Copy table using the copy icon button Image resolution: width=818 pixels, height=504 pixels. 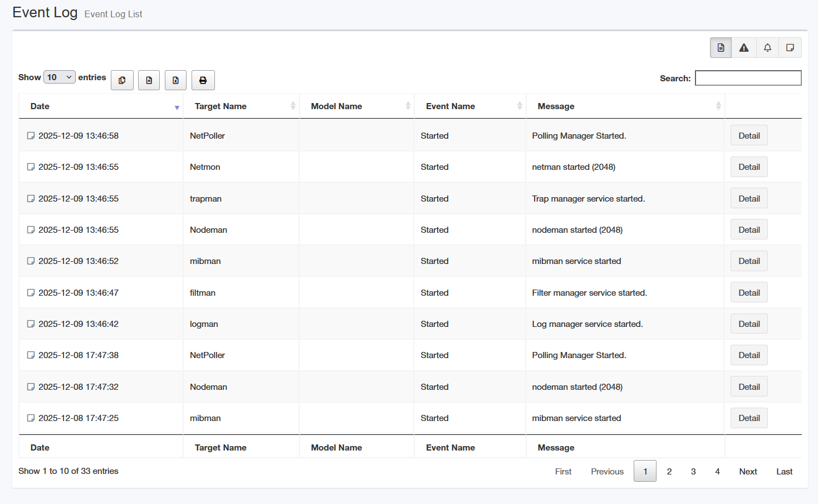click(122, 80)
